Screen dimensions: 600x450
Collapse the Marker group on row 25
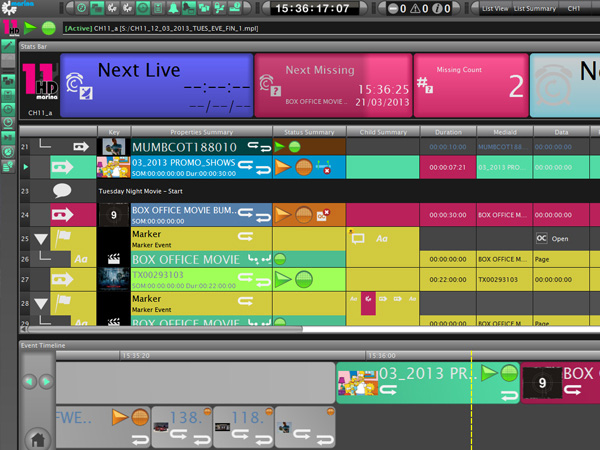coord(41,239)
